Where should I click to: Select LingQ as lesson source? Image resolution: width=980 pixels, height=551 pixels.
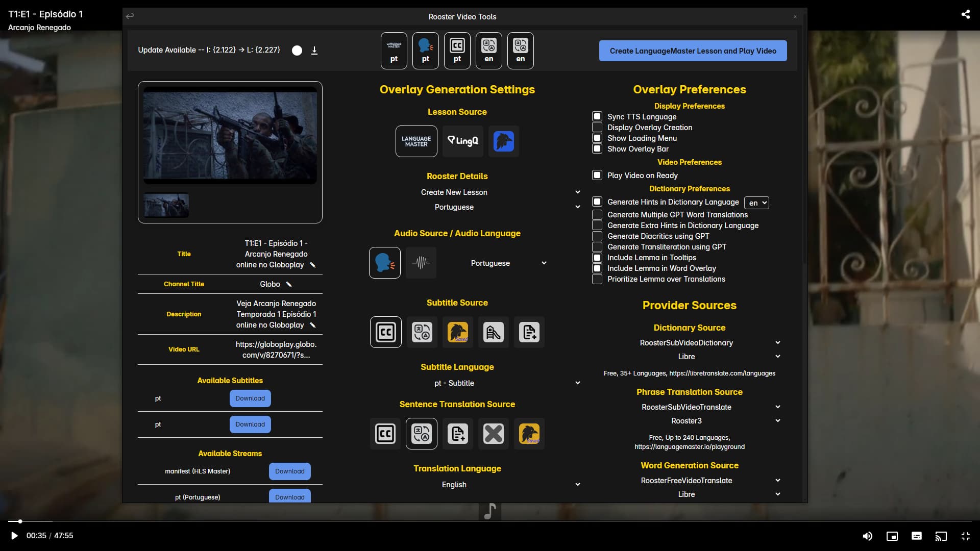tap(462, 141)
